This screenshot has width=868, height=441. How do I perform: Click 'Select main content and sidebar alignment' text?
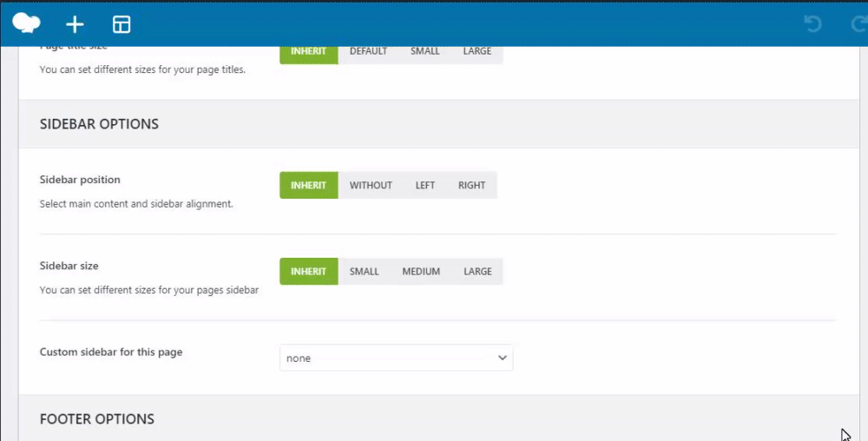click(137, 204)
